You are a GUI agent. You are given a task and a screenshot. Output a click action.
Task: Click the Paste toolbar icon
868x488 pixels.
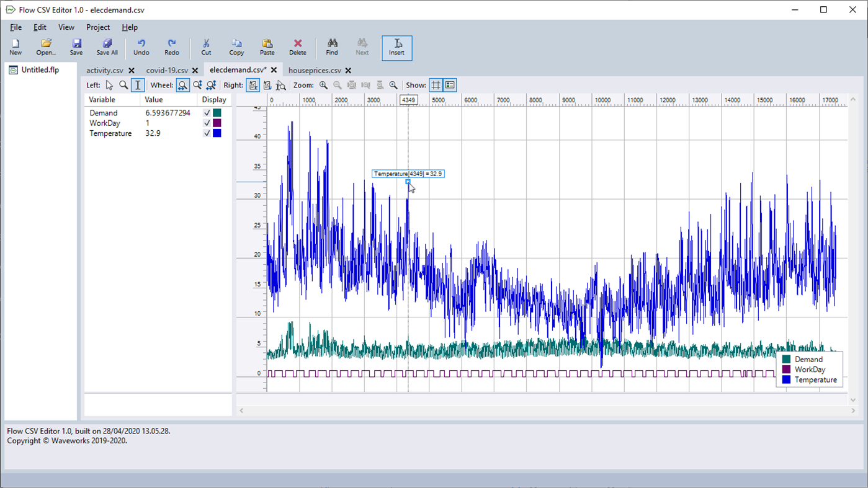267,47
